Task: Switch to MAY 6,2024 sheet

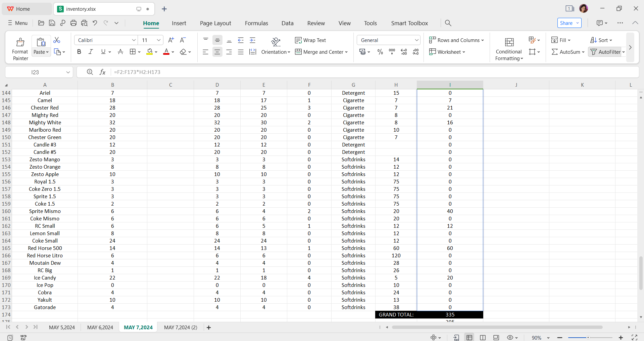Action: click(100, 327)
